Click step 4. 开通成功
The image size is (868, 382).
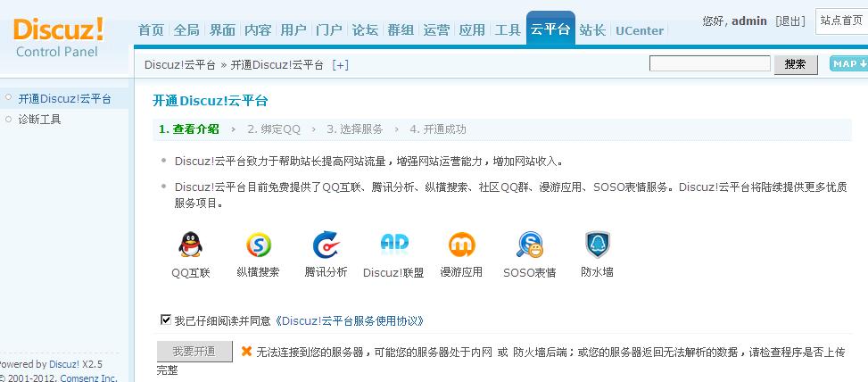[438, 129]
